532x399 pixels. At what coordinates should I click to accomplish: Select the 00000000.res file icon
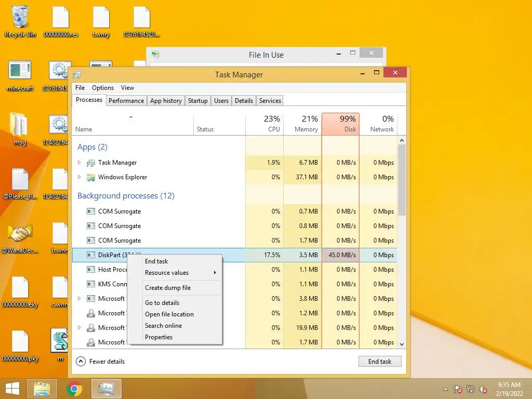[x=61, y=21]
